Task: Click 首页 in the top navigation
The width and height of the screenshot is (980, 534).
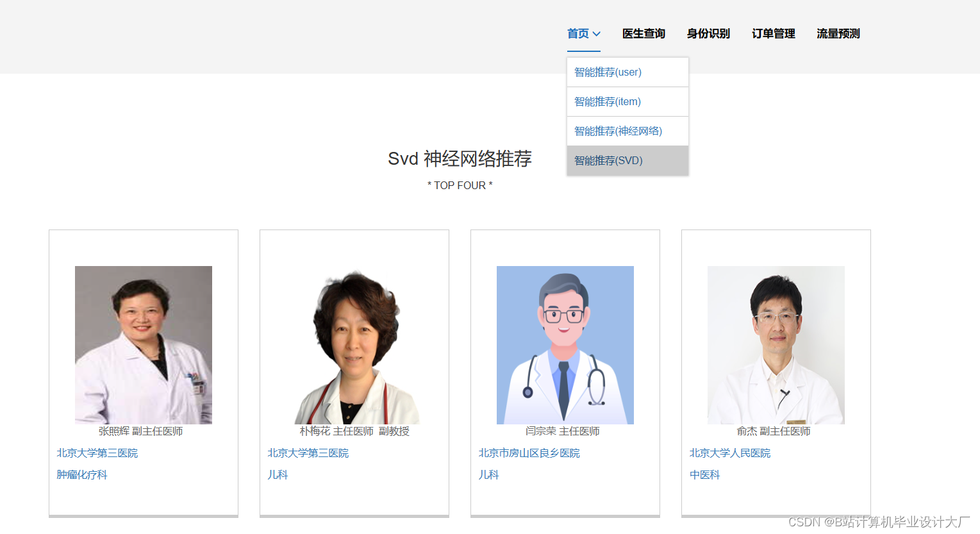Action: click(578, 33)
